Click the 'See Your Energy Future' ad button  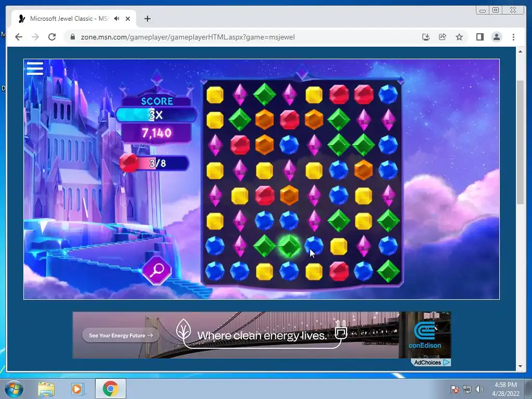[121, 335]
